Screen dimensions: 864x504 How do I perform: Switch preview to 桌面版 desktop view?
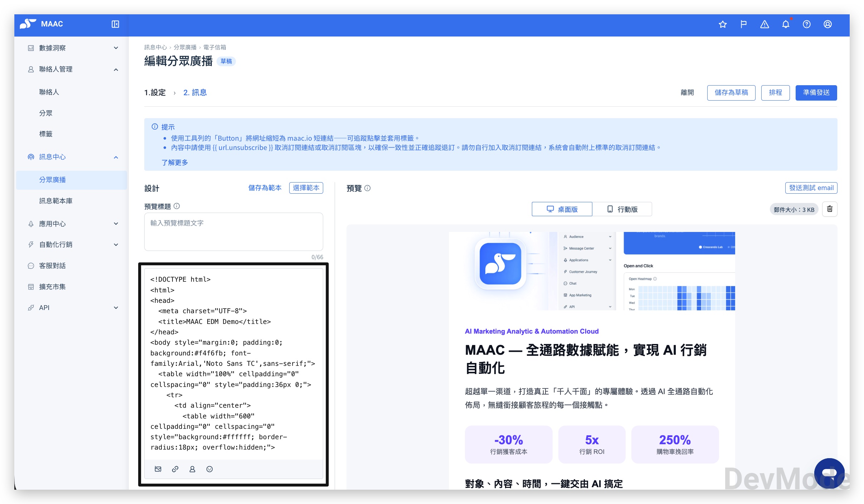coord(562,209)
